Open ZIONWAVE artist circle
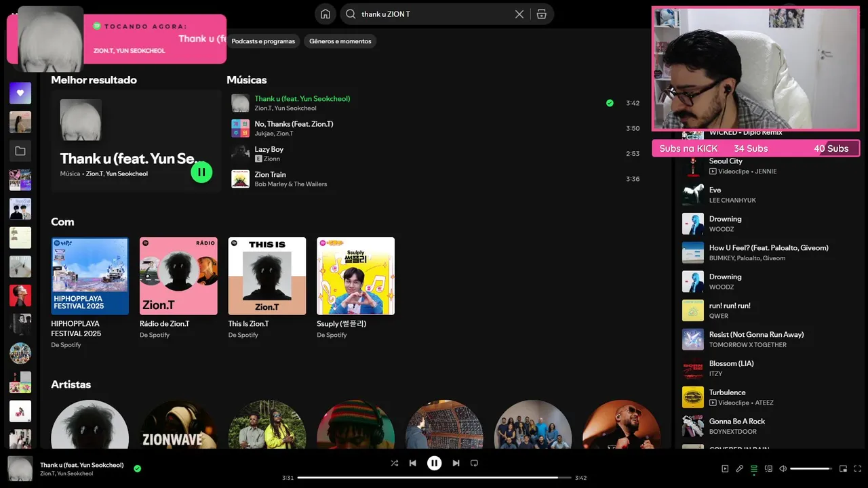 (x=178, y=425)
